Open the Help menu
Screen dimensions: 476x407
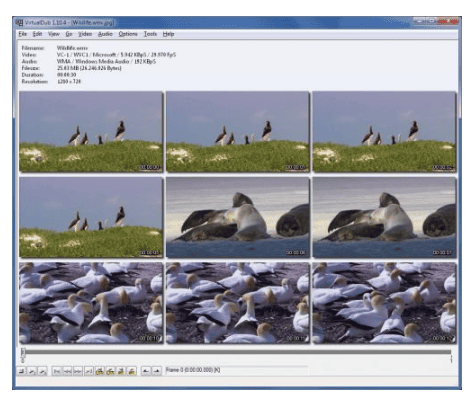(168, 34)
